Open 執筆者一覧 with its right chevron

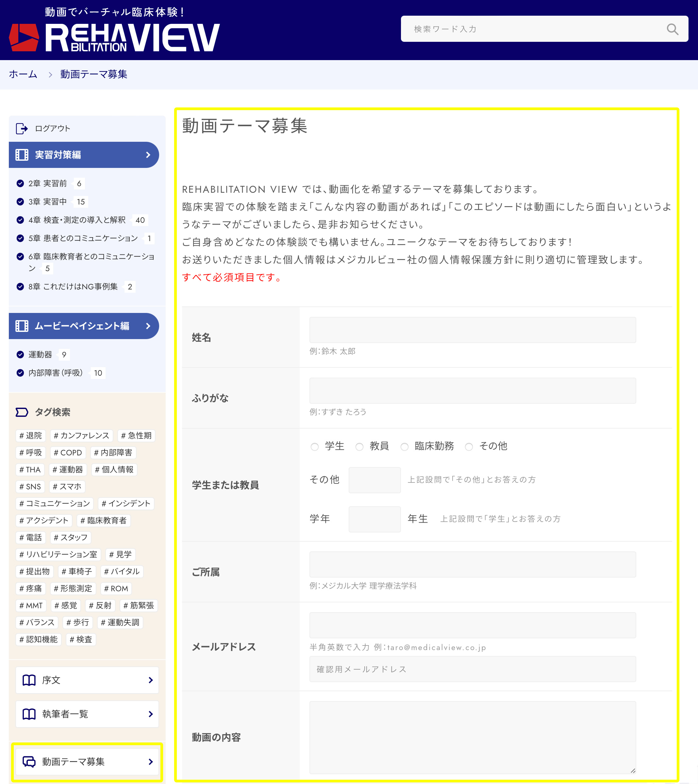pos(150,714)
